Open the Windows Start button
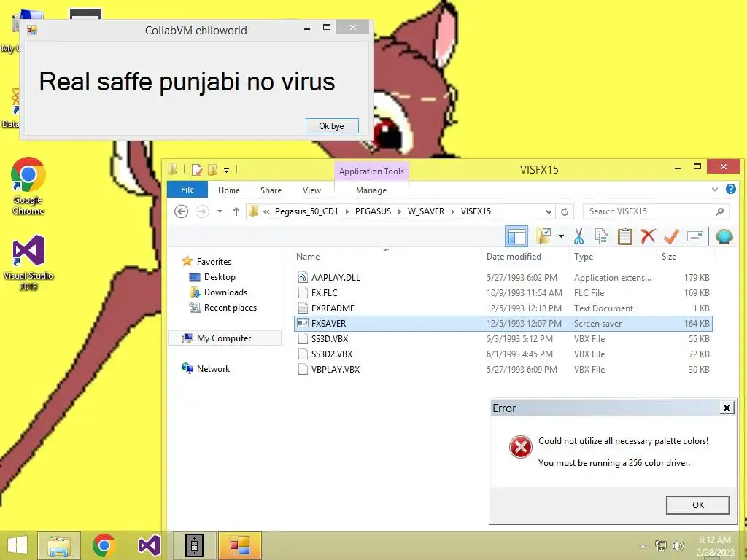747x560 pixels. click(x=18, y=545)
